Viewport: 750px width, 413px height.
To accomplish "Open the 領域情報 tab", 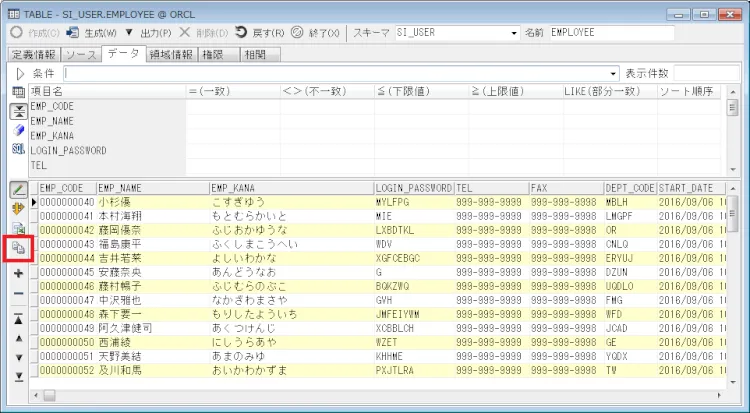I will point(171,55).
